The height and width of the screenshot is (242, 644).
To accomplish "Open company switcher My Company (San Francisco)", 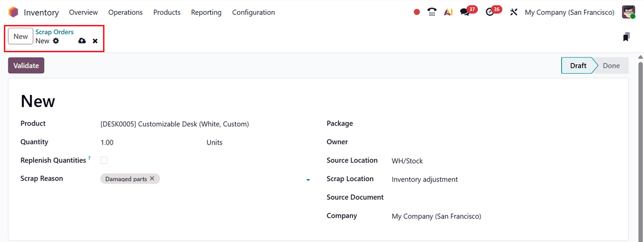I will (x=570, y=12).
